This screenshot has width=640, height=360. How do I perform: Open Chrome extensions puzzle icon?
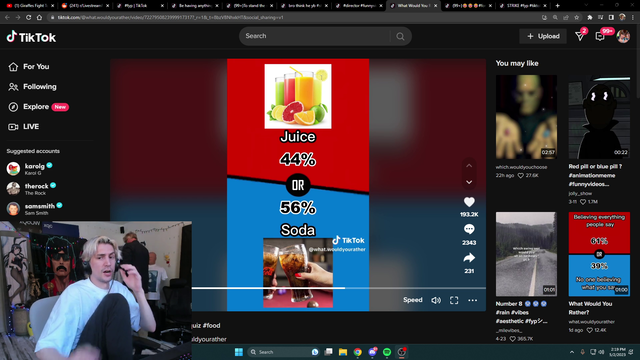click(x=590, y=18)
